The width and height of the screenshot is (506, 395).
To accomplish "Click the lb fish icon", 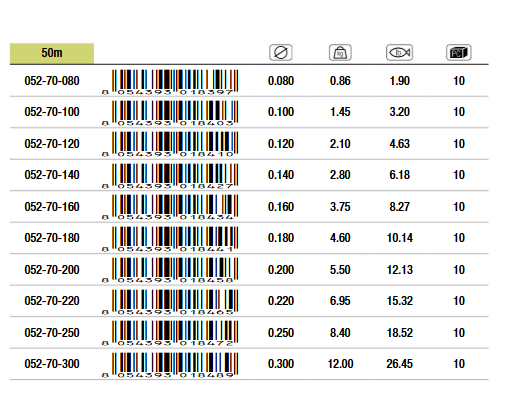I will (x=399, y=53).
